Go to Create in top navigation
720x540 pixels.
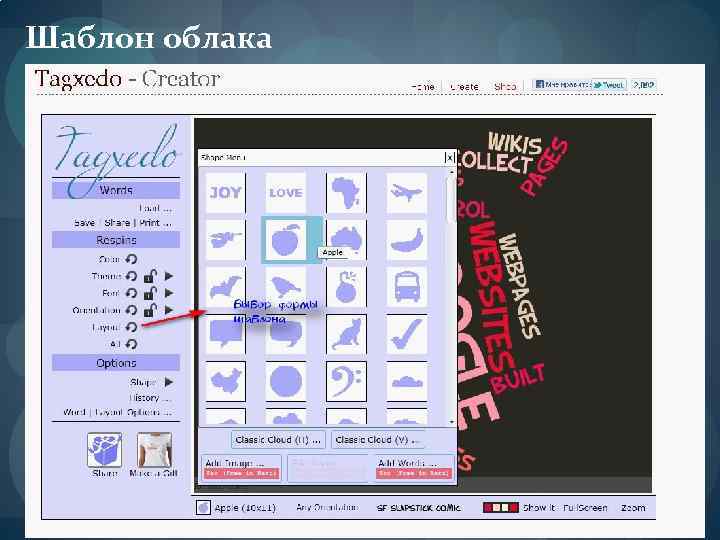(x=464, y=86)
